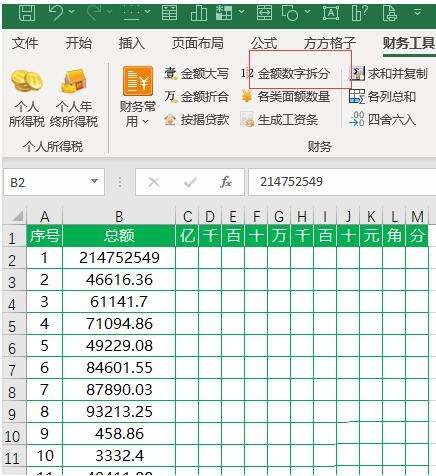Click the 亿 header cell
436x476 pixels.
(187, 236)
